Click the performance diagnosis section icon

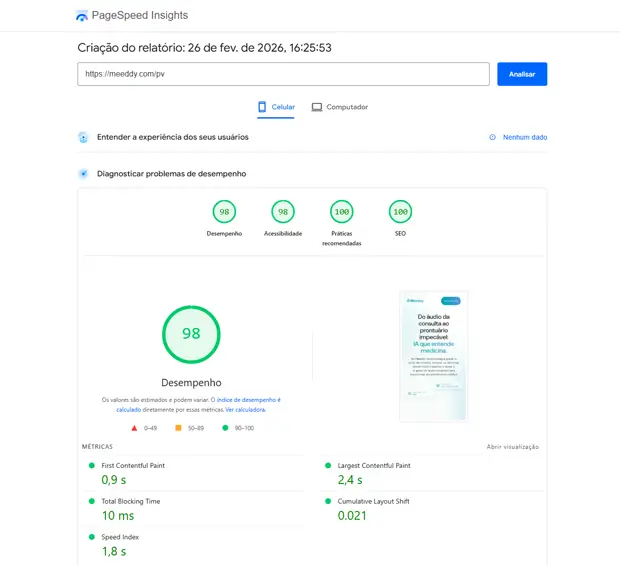coord(84,173)
